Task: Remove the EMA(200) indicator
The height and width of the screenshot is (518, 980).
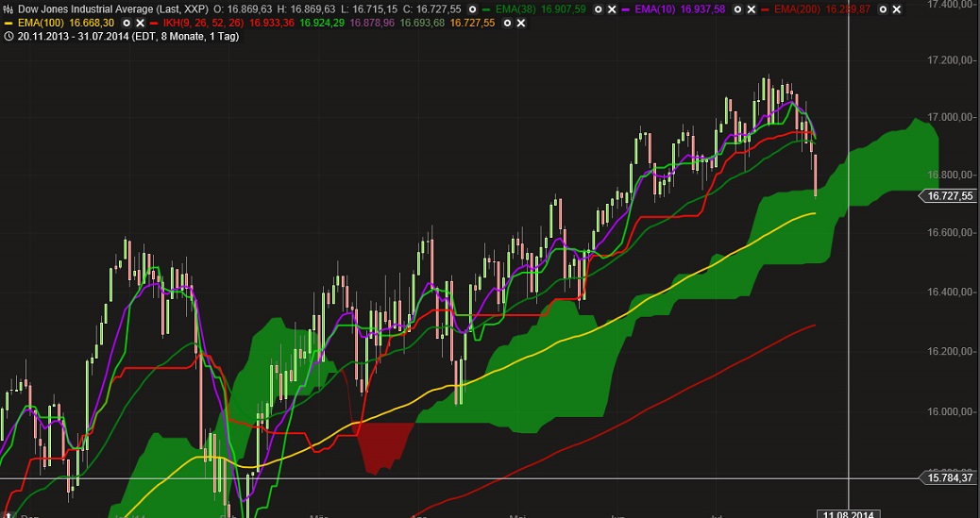Action: coord(896,9)
